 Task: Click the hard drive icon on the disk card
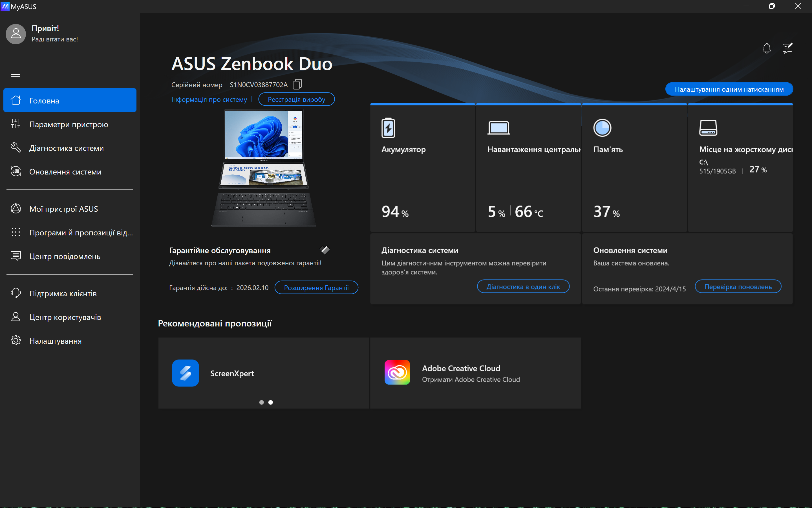click(709, 128)
